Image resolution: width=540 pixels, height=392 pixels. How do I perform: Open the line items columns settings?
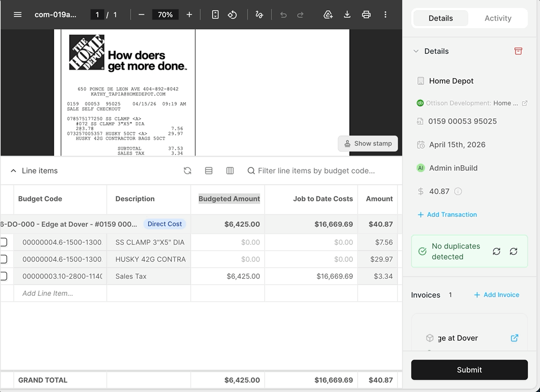(x=230, y=171)
